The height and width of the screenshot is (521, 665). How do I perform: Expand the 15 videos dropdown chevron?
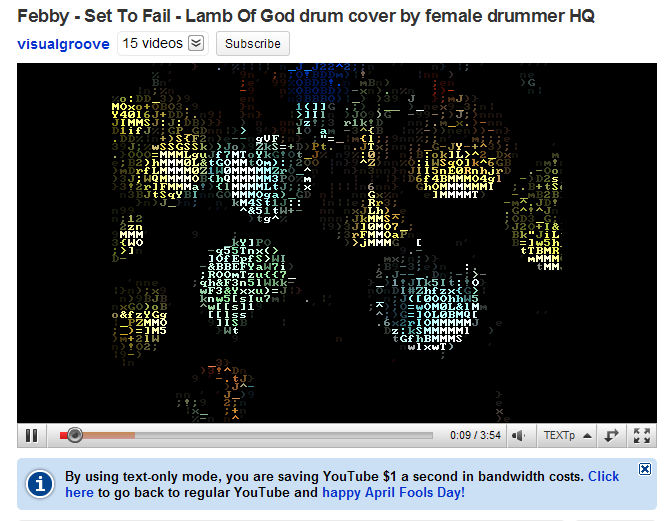(x=196, y=43)
